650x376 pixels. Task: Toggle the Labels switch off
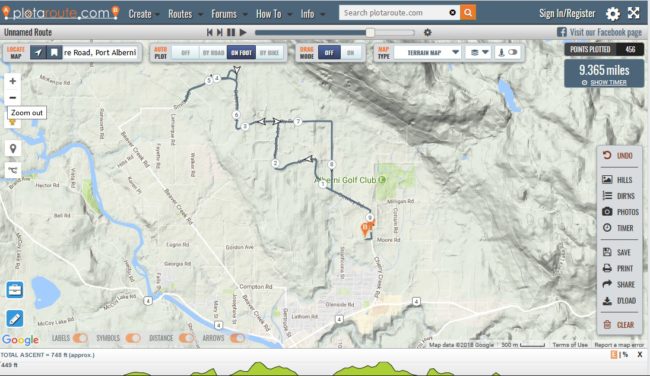pos(80,338)
